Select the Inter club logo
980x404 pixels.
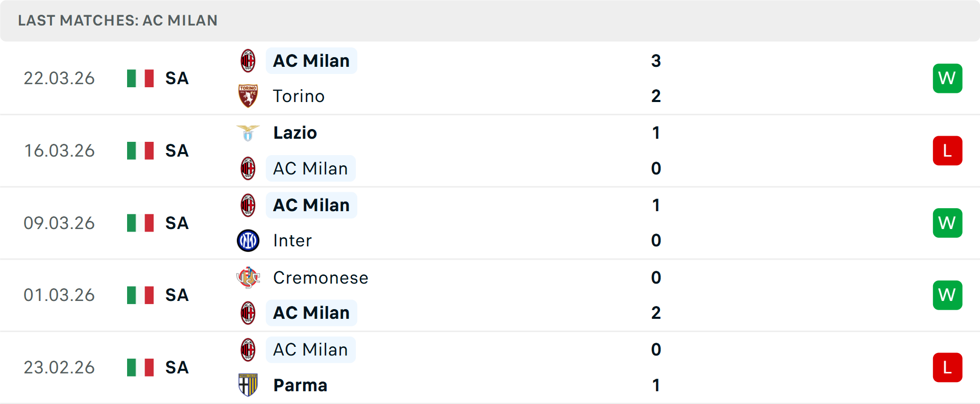pos(249,240)
